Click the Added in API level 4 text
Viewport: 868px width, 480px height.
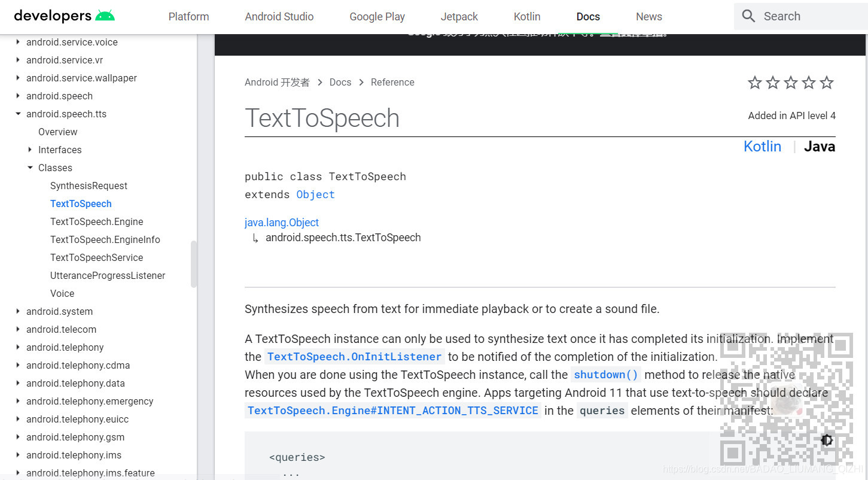pos(791,116)
